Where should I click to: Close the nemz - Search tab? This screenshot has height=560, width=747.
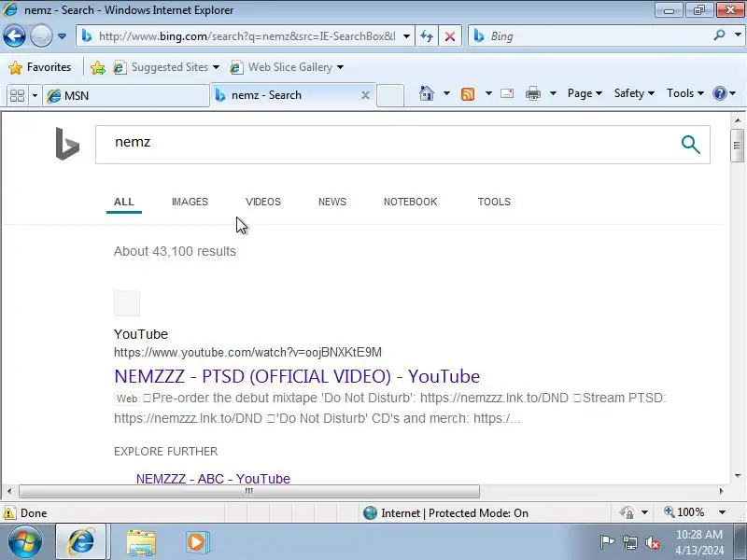click(365, 95)
